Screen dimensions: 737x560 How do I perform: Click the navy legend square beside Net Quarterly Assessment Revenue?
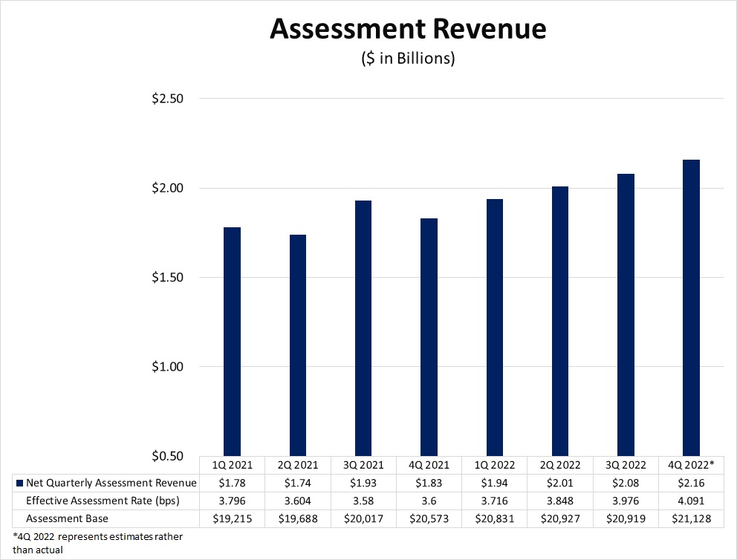[x=19, y=484]
